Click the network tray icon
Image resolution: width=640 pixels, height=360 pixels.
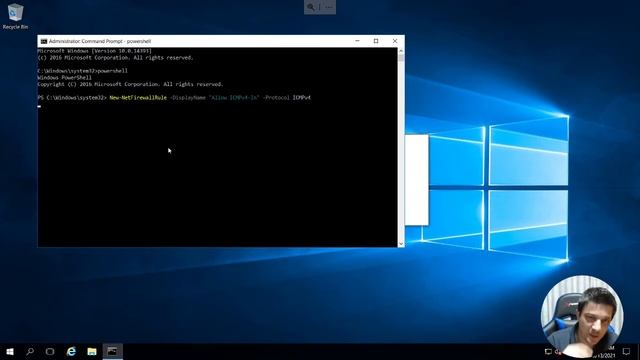point(548,351)
